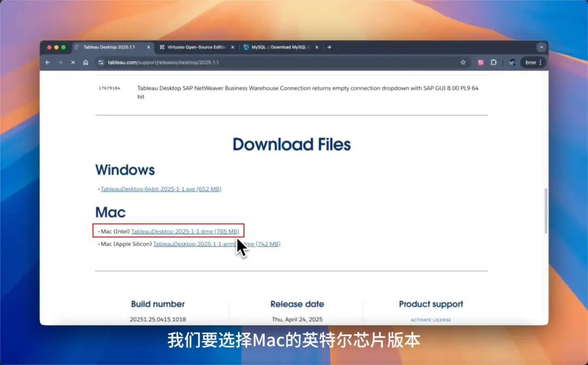Click the release date Thu, April 24, 2025
The width and height of the screenshot is (588, 365).
coord(297,319)
